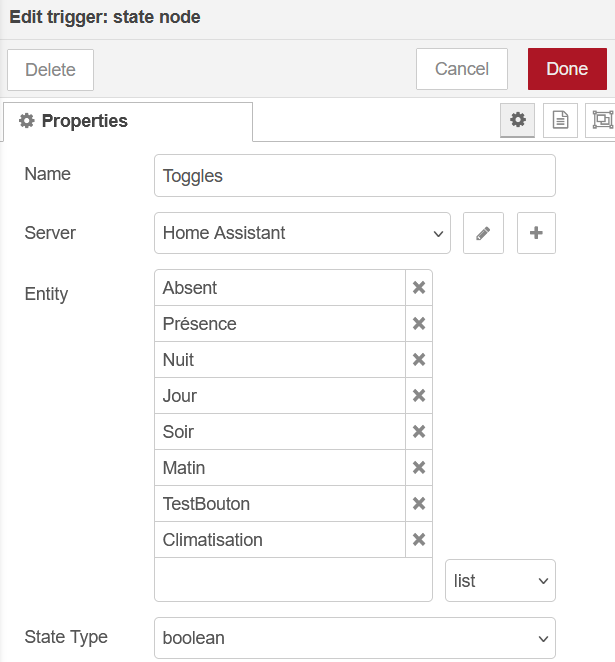Screen dimensions: 615x662
Task: Add a new server with plus icon
Action: [536, 233]
